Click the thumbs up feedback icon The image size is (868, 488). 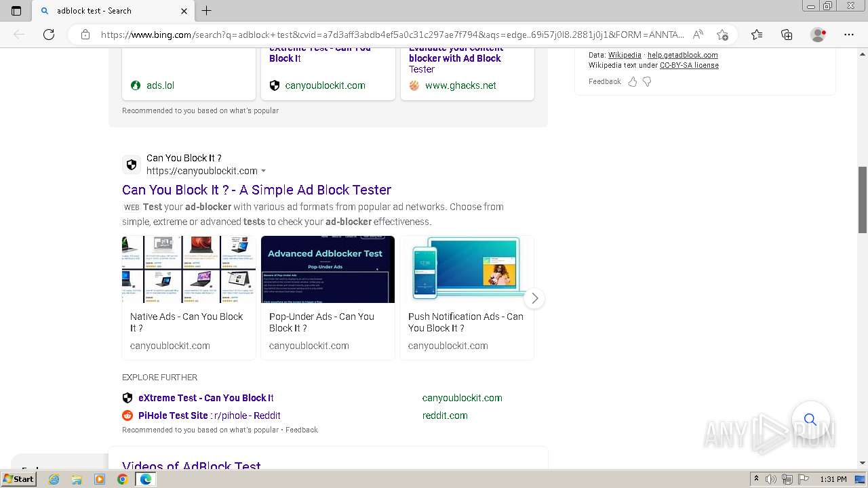coord(633,81)
